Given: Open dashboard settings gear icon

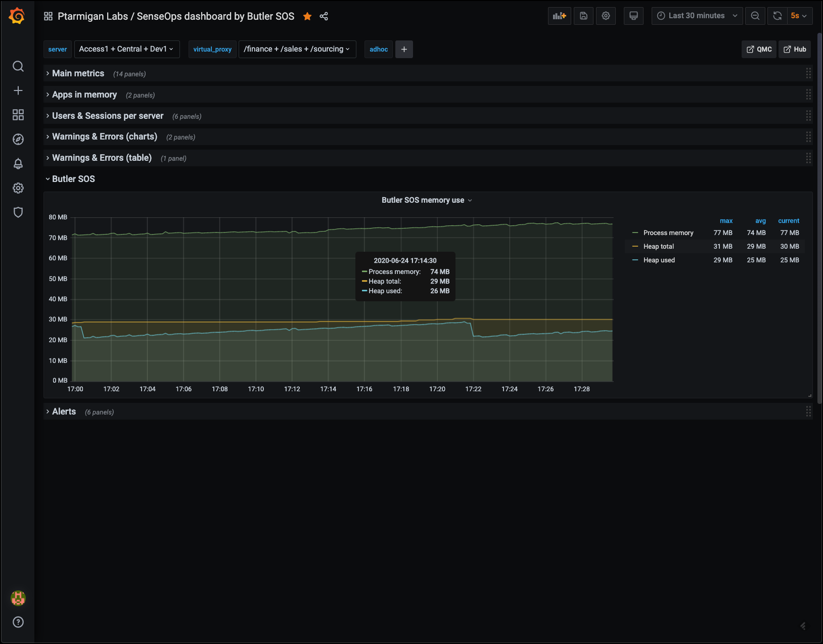Looking at the screenshot, I should click(x=606, y=16).
